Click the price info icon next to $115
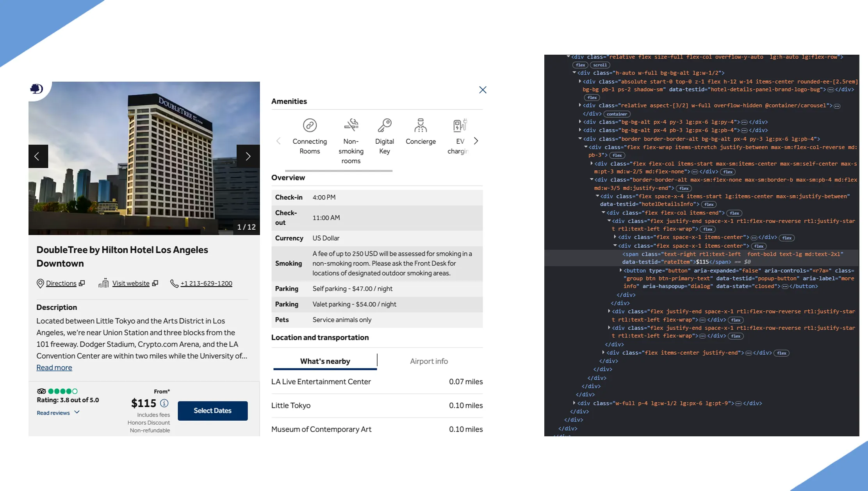The width and height of the screenshot is (868, 491). coord(164,403)
